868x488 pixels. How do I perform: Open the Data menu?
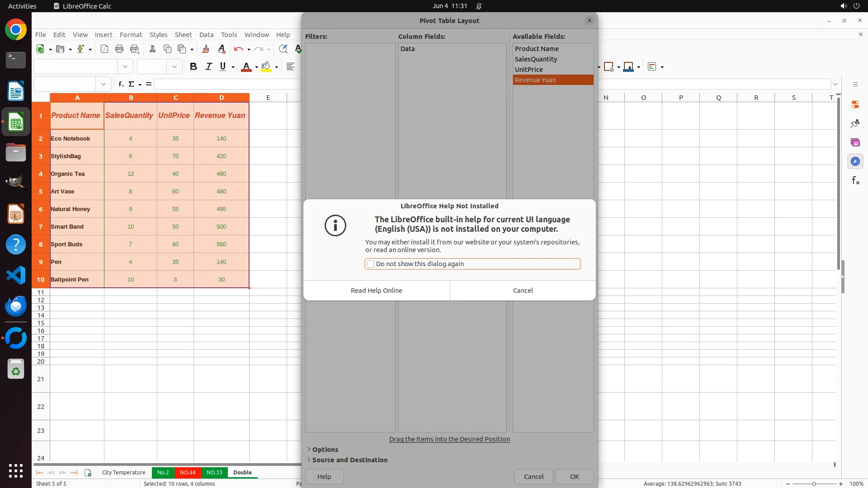[206, 35]
